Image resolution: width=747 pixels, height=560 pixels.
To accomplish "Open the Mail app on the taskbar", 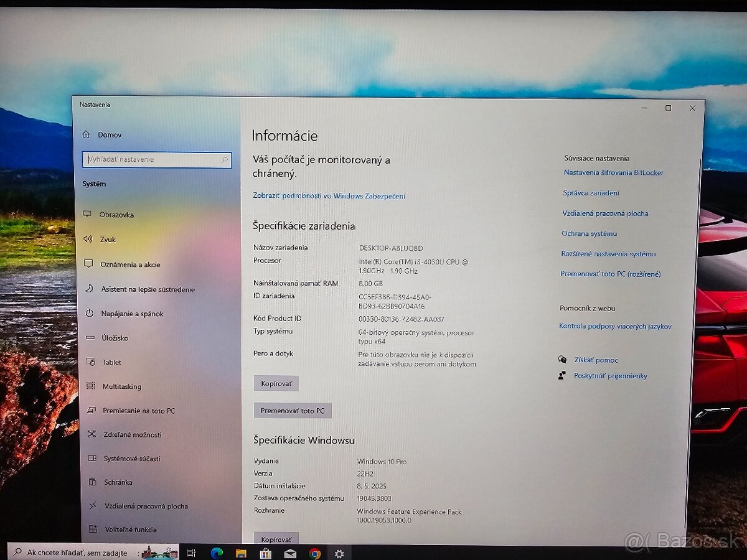I will tap(290, 553).
